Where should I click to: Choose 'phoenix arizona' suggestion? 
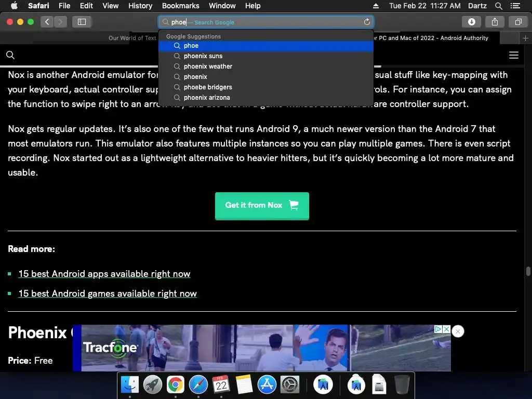click(x=266, y=98)
